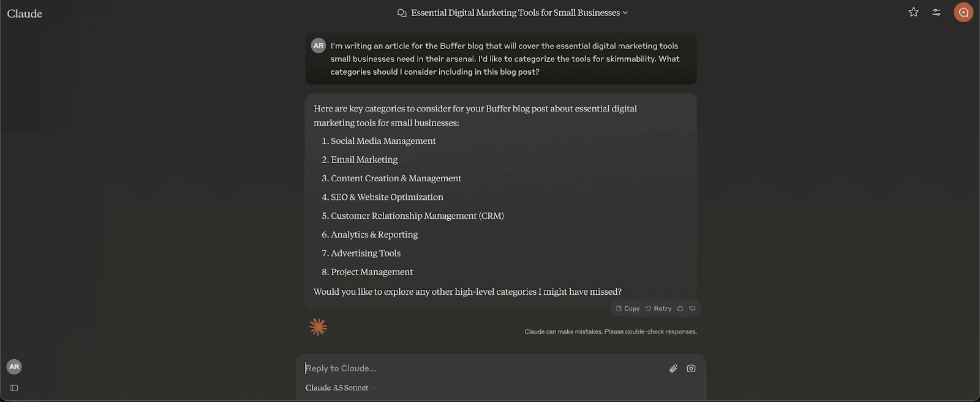Click the "Here are key categories" intro sentence
Viewport: 980px width, 402px height.
tap(475, 115)
